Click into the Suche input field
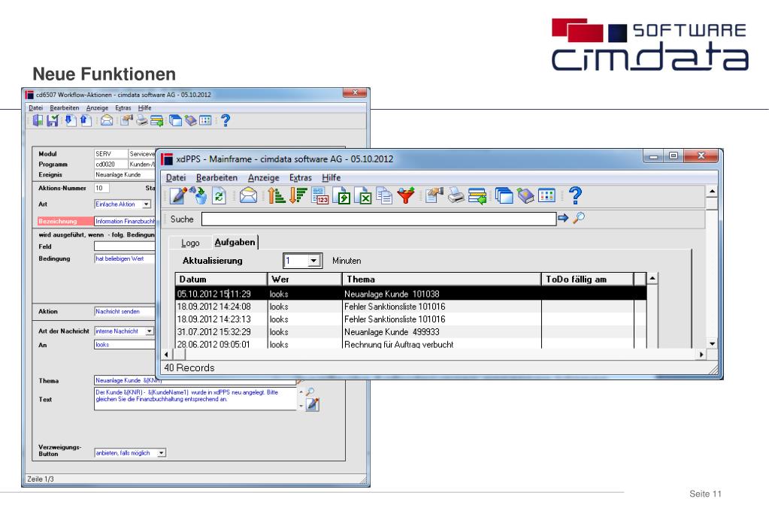 point(379,219)
